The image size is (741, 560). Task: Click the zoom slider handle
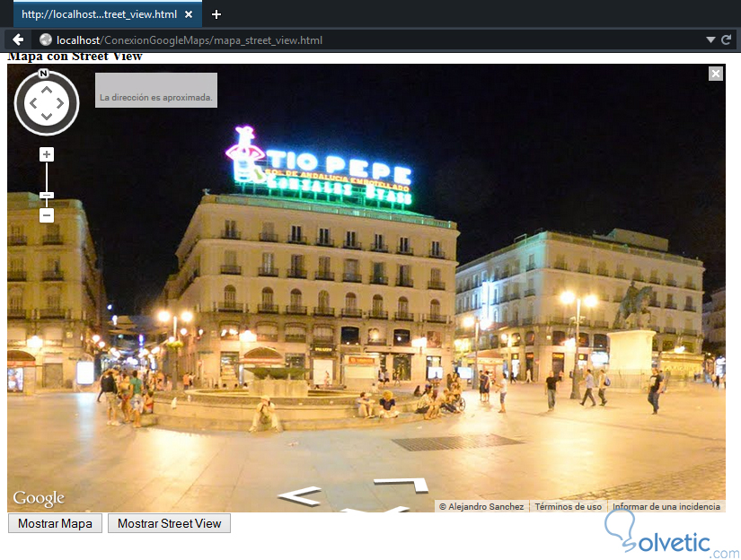pyautogui.click(x=47, y=195)
